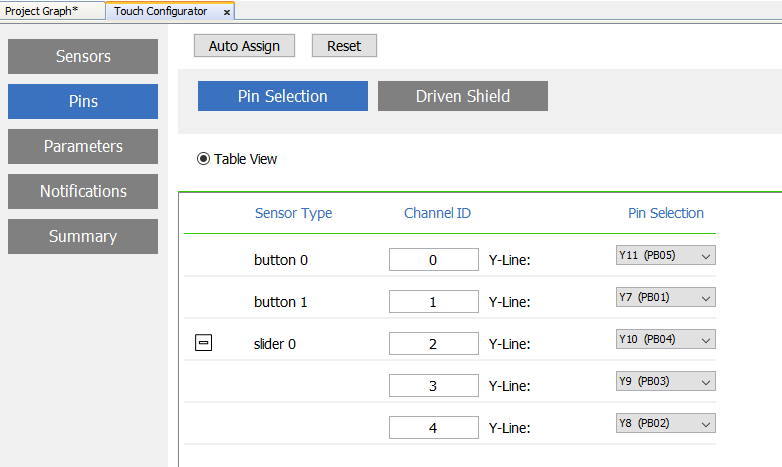Select the Table View radio button
This screenshot has width=782, height=467.
tap(204, 159)
